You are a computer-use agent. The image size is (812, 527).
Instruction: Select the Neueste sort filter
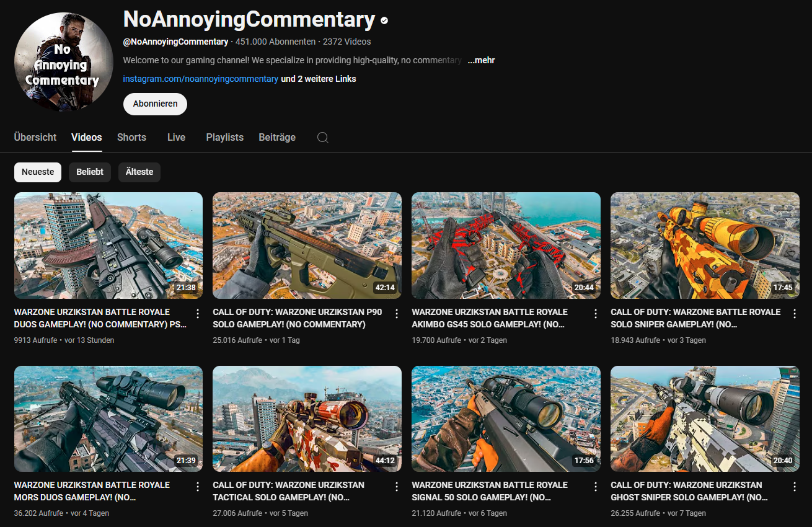pyautogui.click(x=38, y=172)
